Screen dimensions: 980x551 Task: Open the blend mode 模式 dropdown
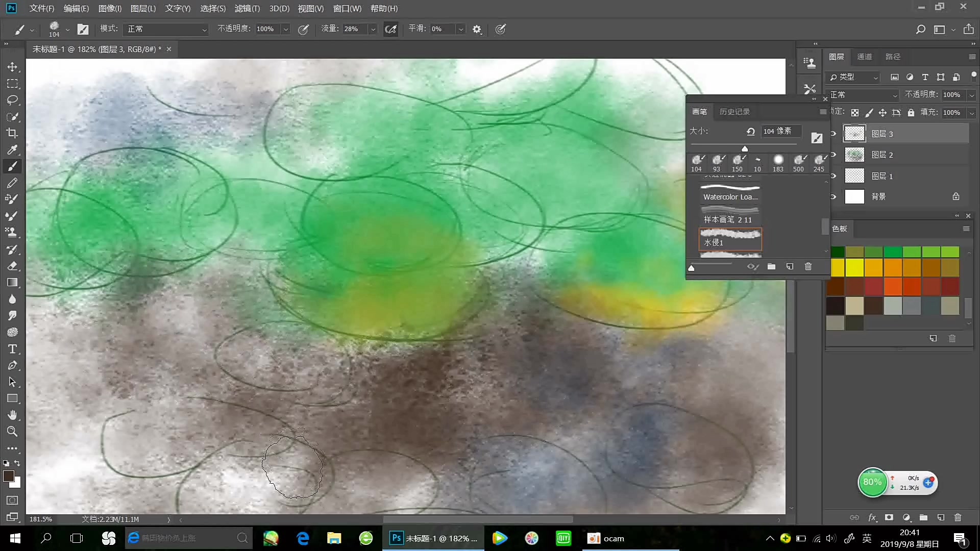tap(166, 29)
